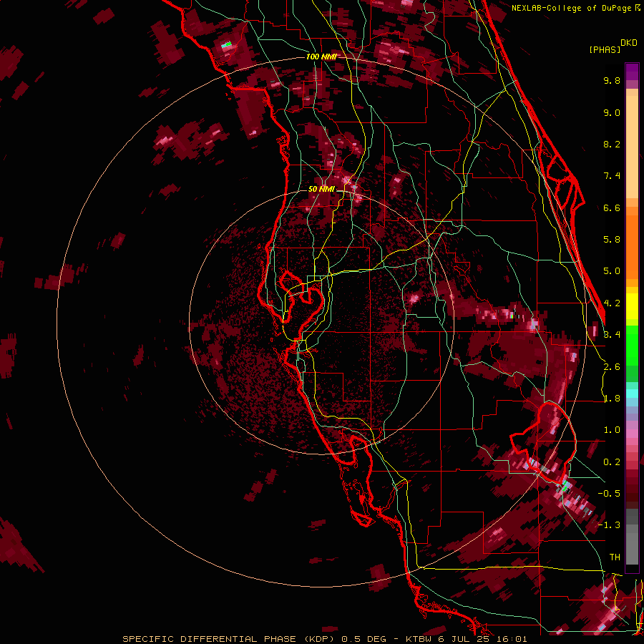Click the orange segment of the color scale

(x=632, y=248)
